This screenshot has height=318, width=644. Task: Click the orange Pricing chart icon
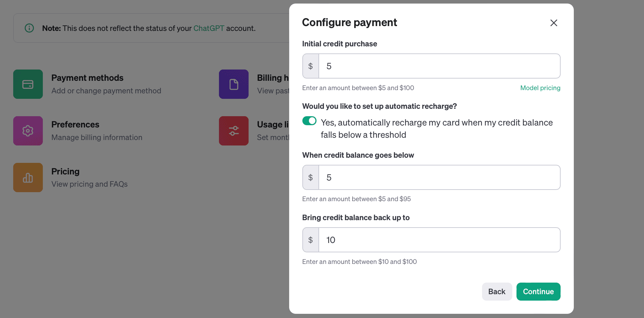[28, 177]
